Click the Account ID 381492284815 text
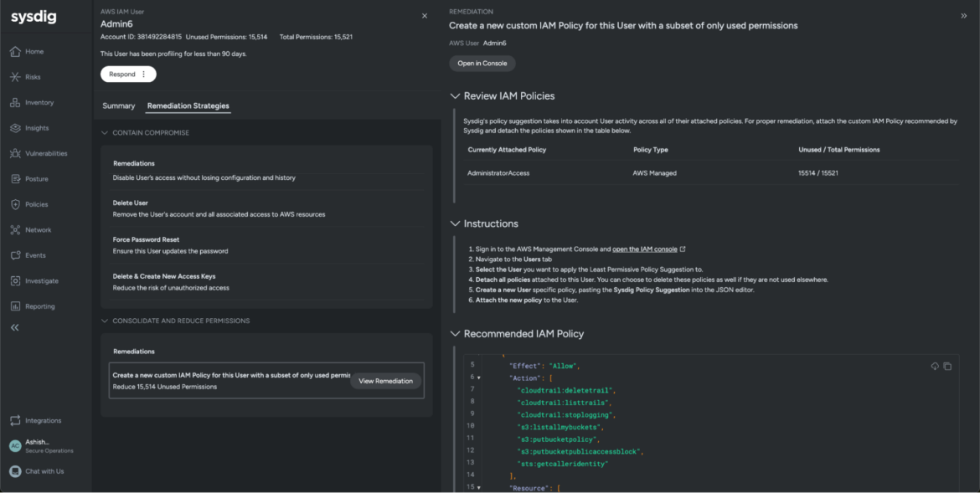Viewport: 980px width, 493px height. click(142, 37)
